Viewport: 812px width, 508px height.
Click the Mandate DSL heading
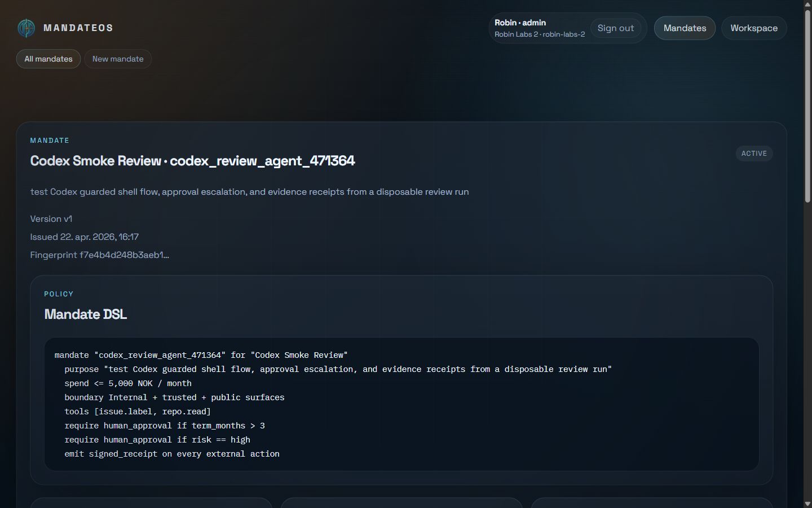86,314
